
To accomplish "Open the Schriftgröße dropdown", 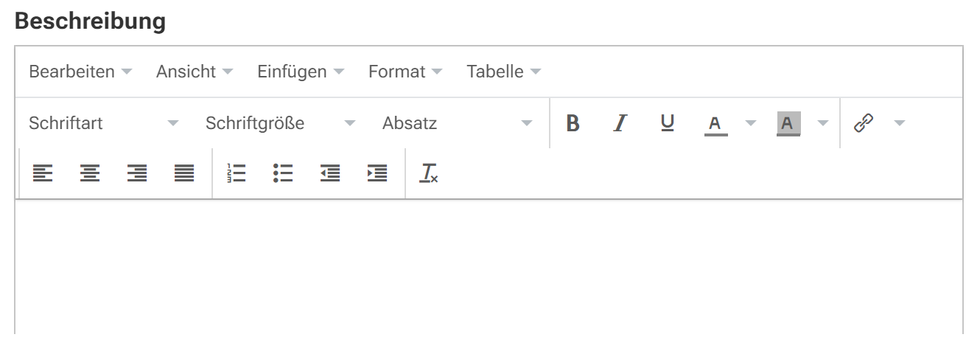I will 281,123.
